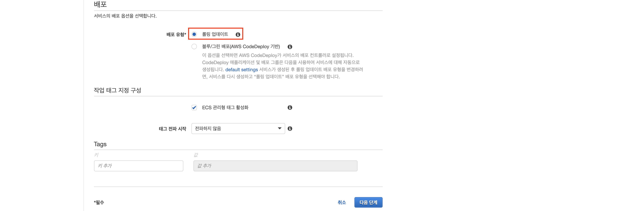This screenshot has height=211, width=644.
Task: Focus the 키 추가 input field
Action: (x=139, y=166)
